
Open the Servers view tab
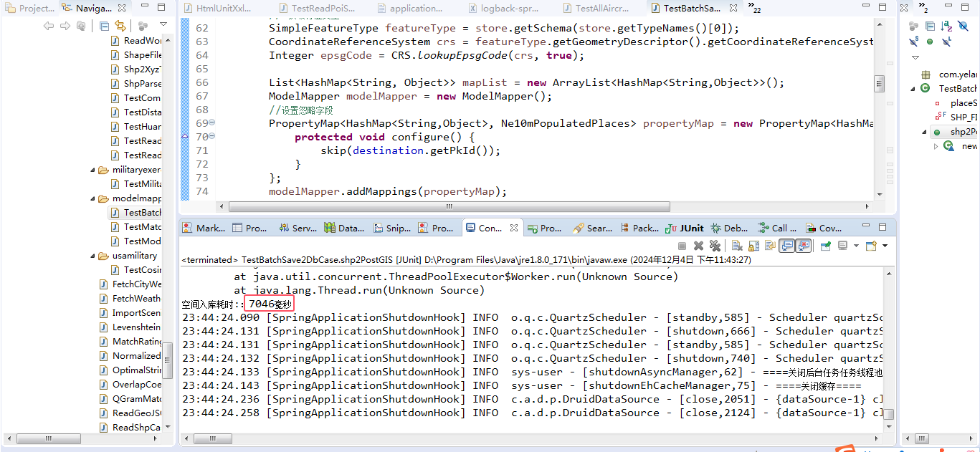tap(297, 228)
